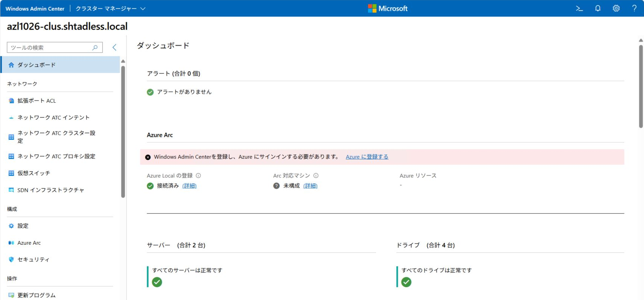Click the SDN インフラストラクチャ icon
Image resolution: width=644 pixels, height=300 pixels.
pyautogui.click(x=11, y=190)
